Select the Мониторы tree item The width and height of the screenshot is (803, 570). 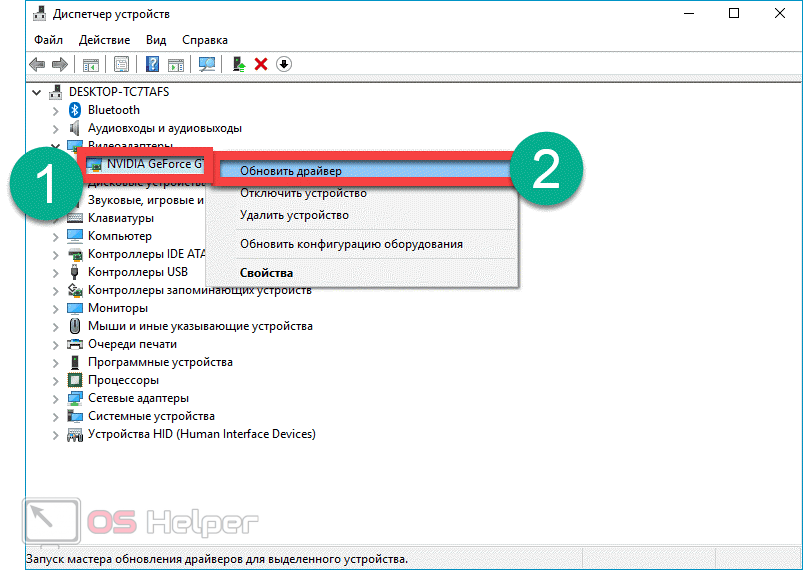pos(117,308)
